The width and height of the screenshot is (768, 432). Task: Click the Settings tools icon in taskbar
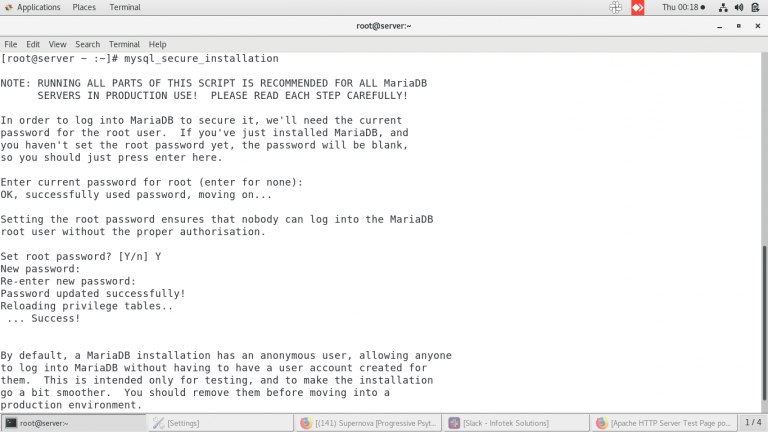tap(158, 423)
